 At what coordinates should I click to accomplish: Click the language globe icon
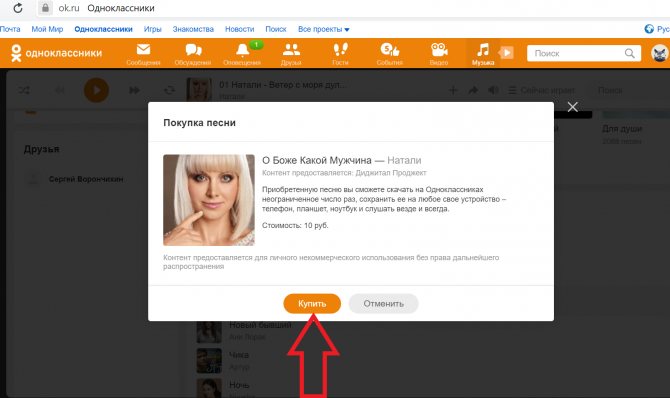[x=649, y=29]
